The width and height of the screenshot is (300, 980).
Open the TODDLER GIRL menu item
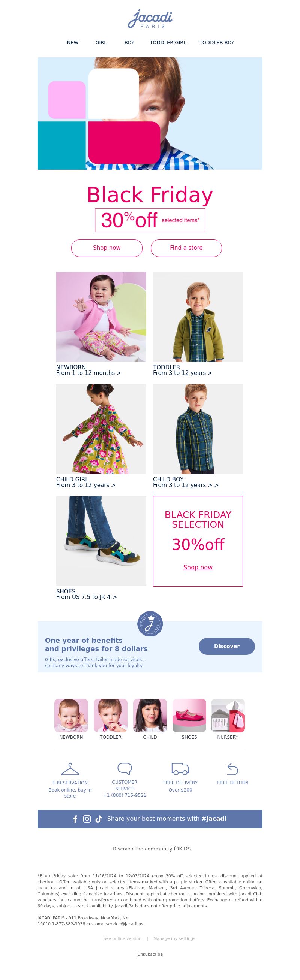[x=168, y=43]
